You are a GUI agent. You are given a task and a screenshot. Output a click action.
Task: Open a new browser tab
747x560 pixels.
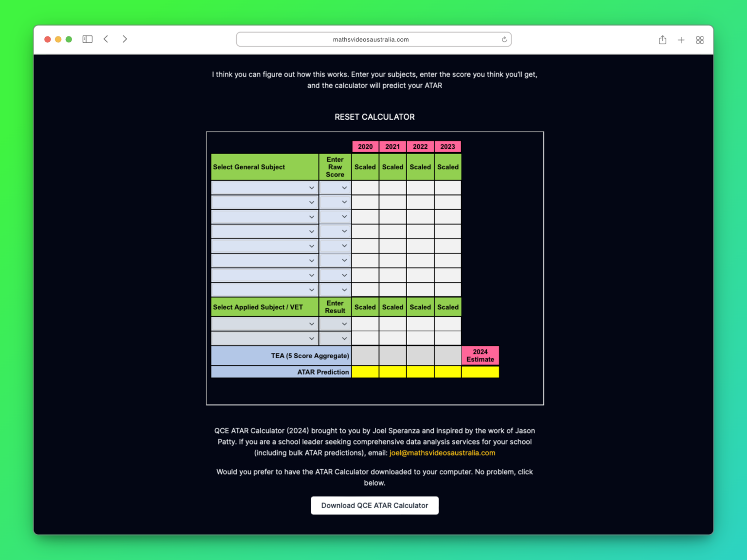click(x=681, y=40)
